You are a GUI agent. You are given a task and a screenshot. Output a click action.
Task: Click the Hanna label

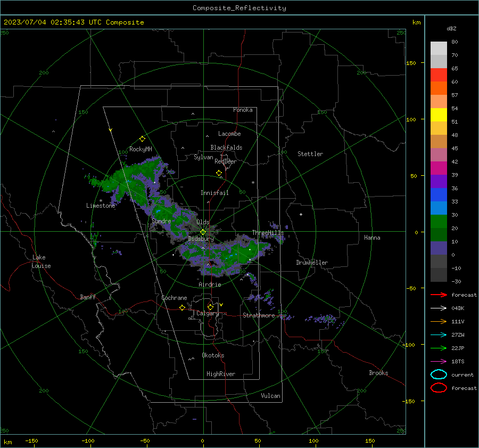[372, 238]
